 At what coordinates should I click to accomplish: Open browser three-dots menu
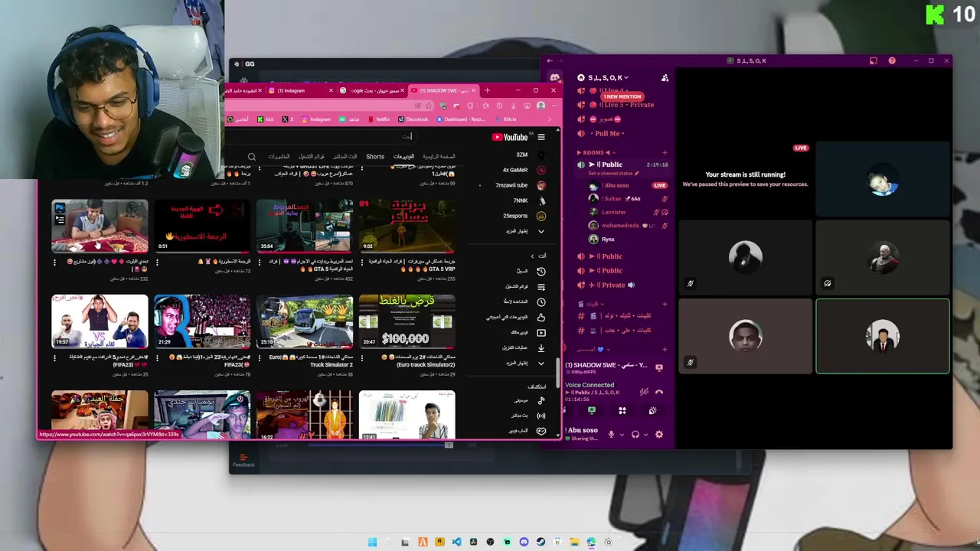coord(554,106)
